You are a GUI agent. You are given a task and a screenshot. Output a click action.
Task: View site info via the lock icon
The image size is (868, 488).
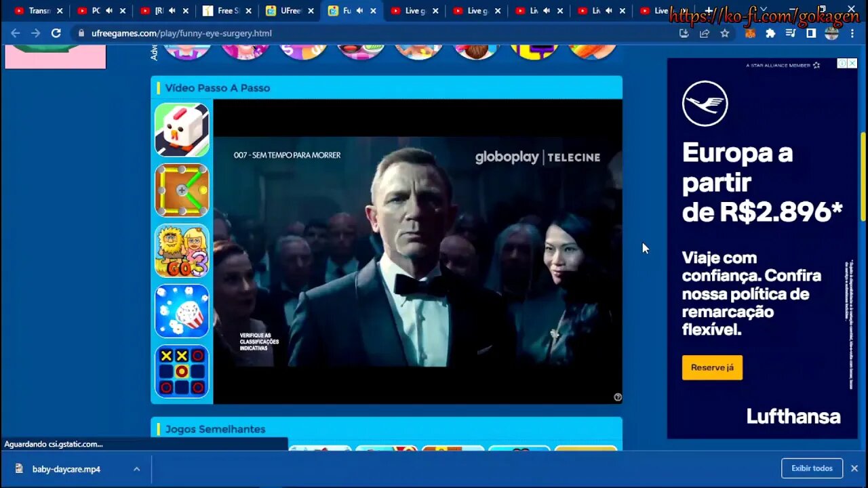(x=81, y=33)
